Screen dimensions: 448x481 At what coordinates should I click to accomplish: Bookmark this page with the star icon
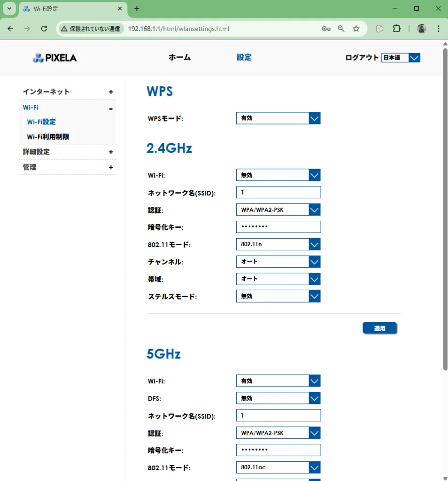pyautogui.click(x=356, y=29)
